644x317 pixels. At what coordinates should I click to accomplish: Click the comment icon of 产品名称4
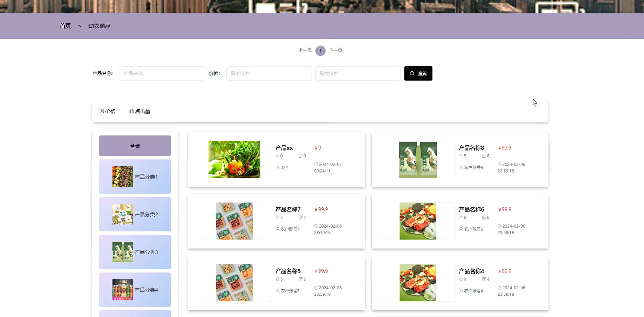pyautogui.click(x=484, y=279)
